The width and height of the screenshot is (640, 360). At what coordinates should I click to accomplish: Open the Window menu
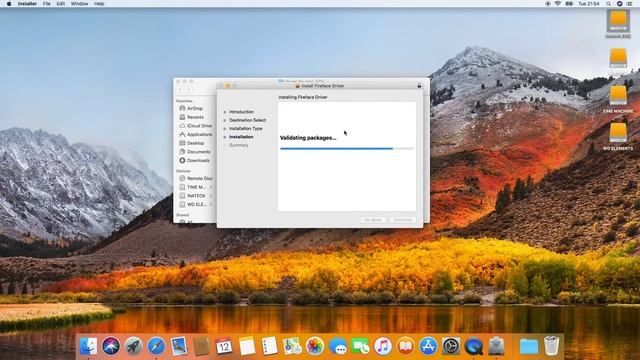tap(79, 4)
